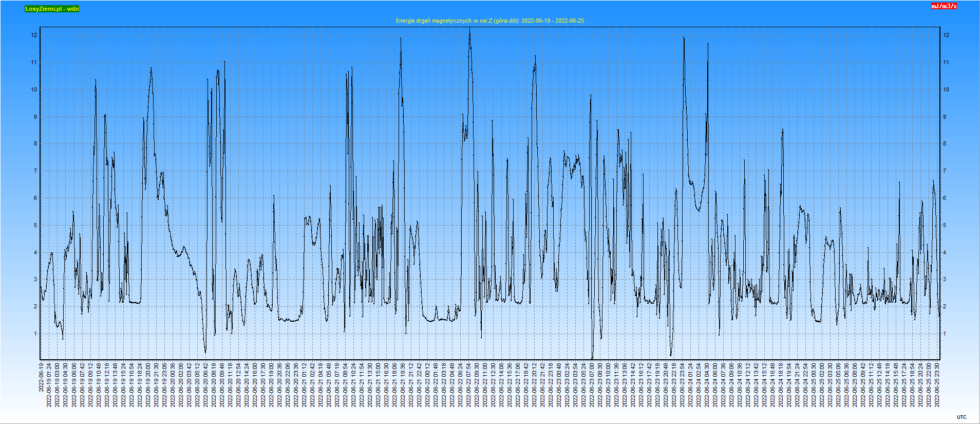
Task: Click the right y-axis tick labeled 9
Action: (945, 117)
